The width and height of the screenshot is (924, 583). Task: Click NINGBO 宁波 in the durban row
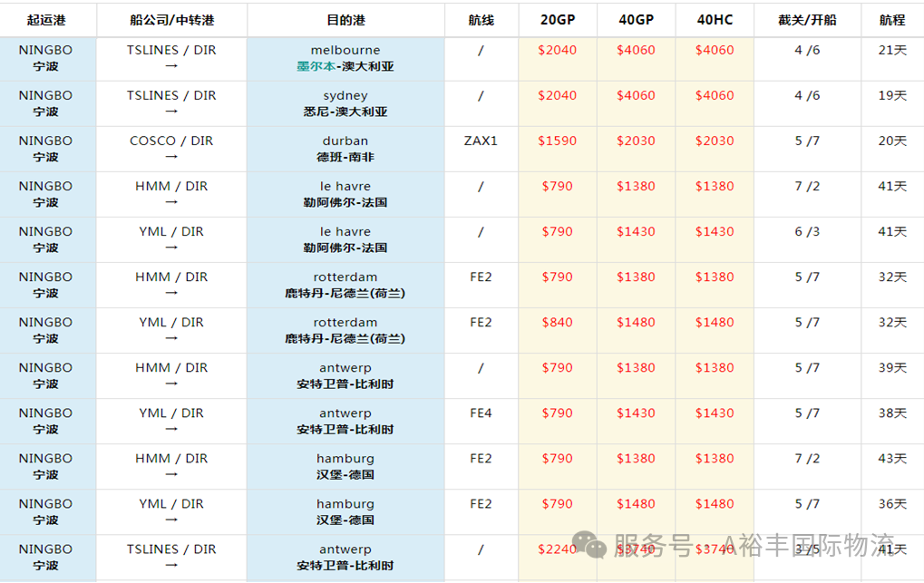(x=46, y=149)
